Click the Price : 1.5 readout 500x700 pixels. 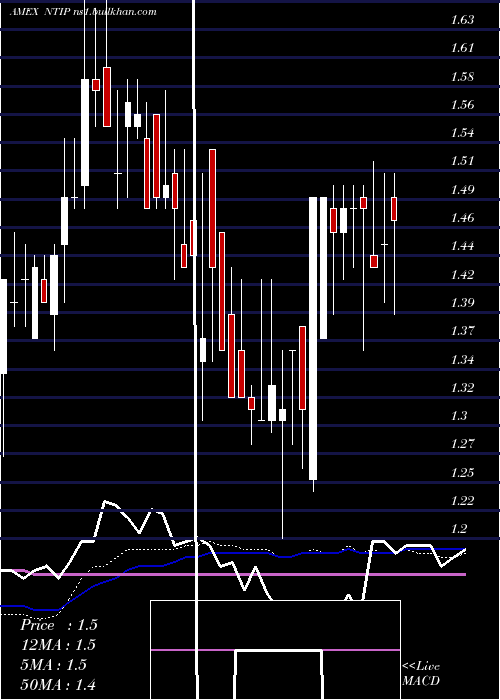[59, 625]
